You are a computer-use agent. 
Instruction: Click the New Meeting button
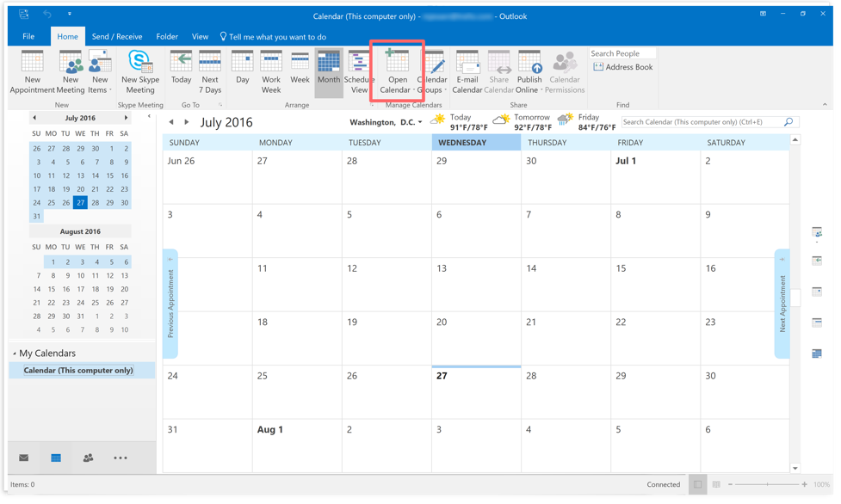click(71, 72)
